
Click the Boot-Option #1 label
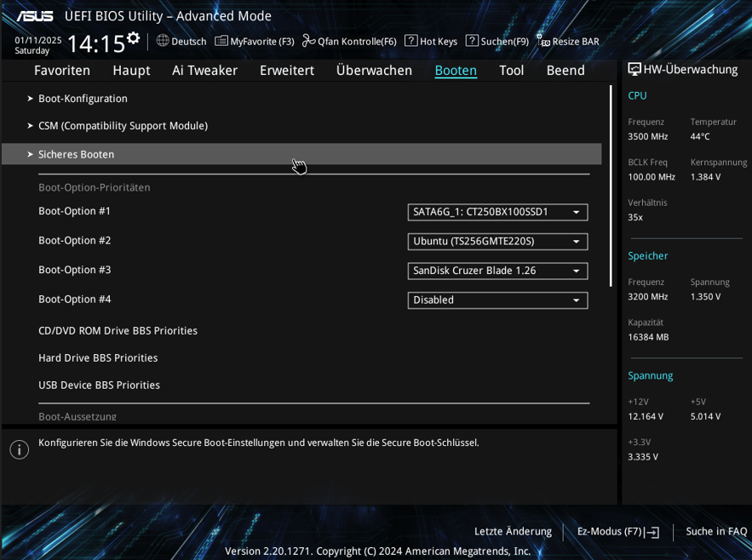pos(74,211)
